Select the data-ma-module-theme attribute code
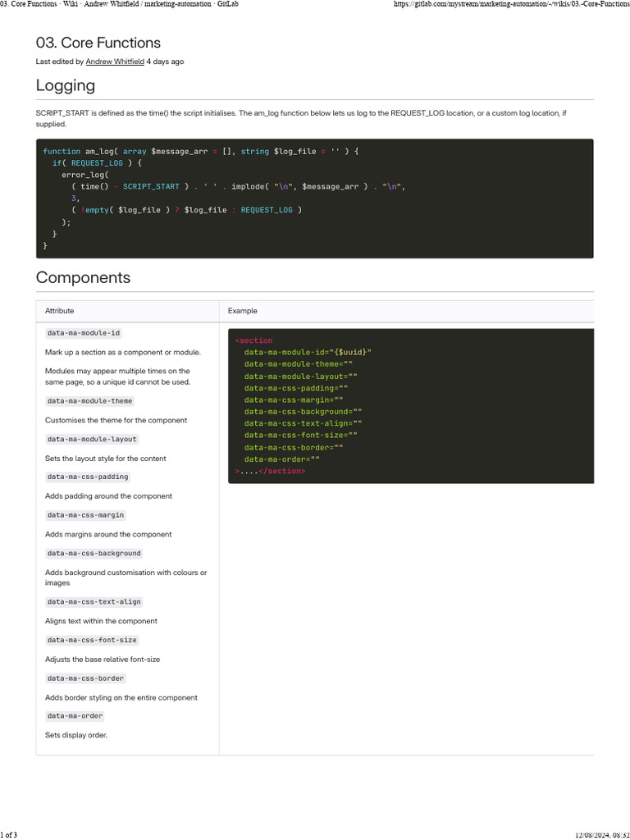 (89, 401)
